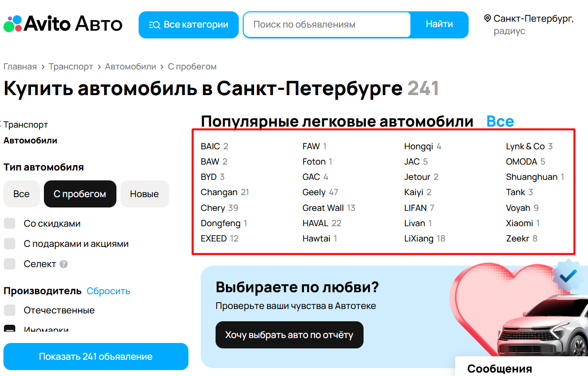Tick the Отечественные manufacturer checkbox
Viewport: 588px width, 376px height.
[x=9, y=310]
